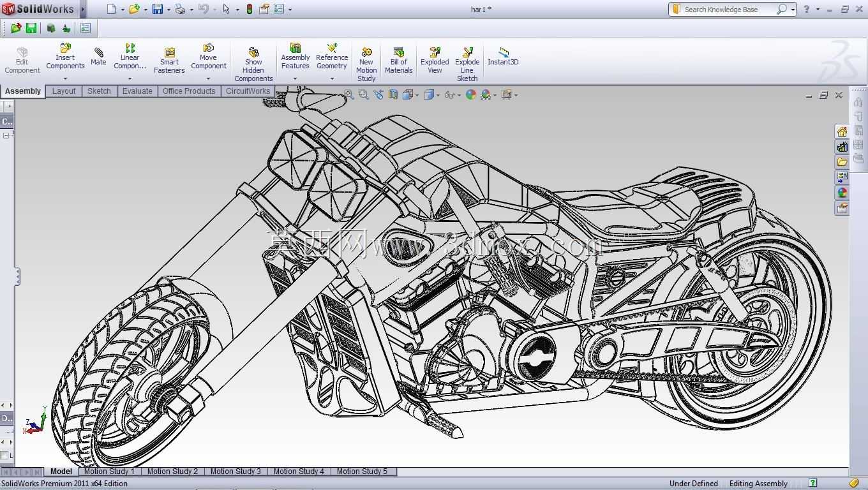Create an Exploded View
868x490 pixels.
point(435,60)
